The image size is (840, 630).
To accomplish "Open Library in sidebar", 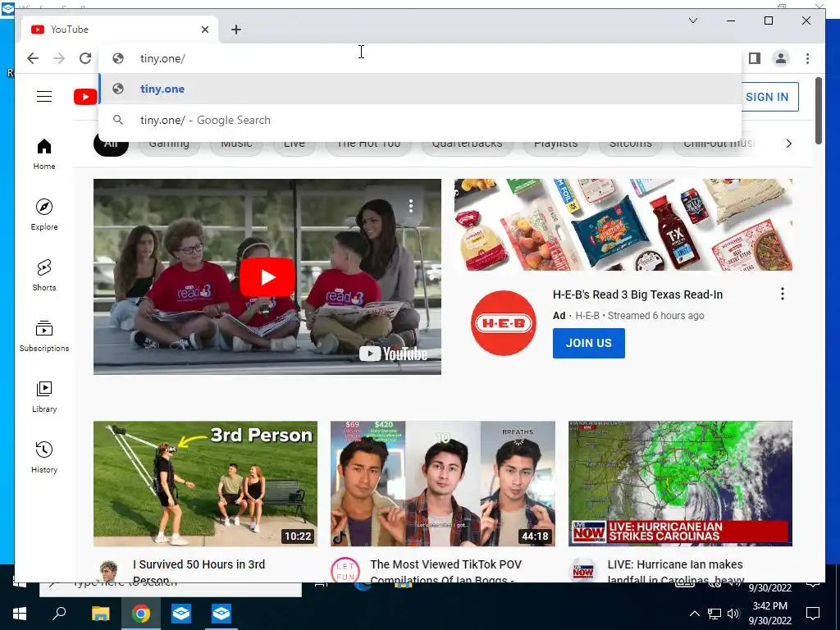I will point(44,396).
